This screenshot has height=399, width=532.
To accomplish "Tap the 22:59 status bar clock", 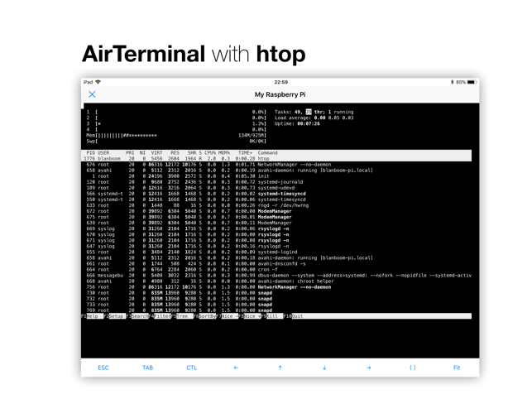I will 281,82.
